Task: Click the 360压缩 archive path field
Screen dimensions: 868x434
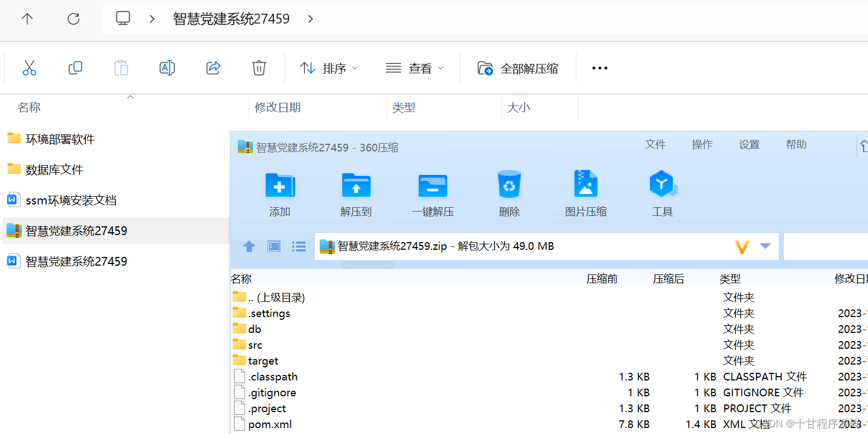Action: [x=547, y=247]
